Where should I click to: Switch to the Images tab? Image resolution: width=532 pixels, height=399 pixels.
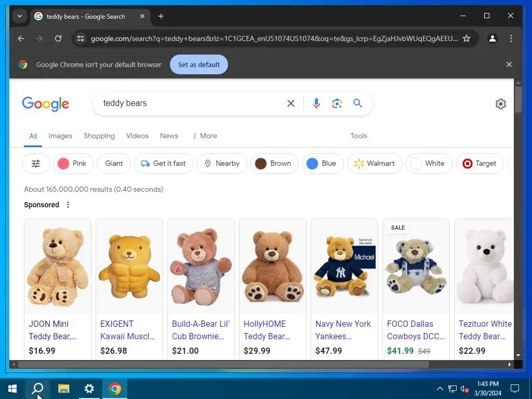point(60,136)
